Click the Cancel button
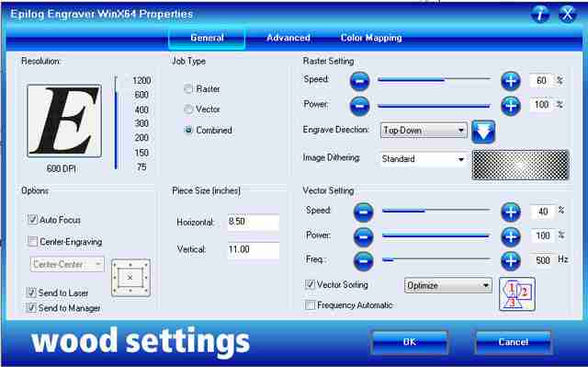The width and height of the screenshot is (588, 367). click(x=513, y=342)
